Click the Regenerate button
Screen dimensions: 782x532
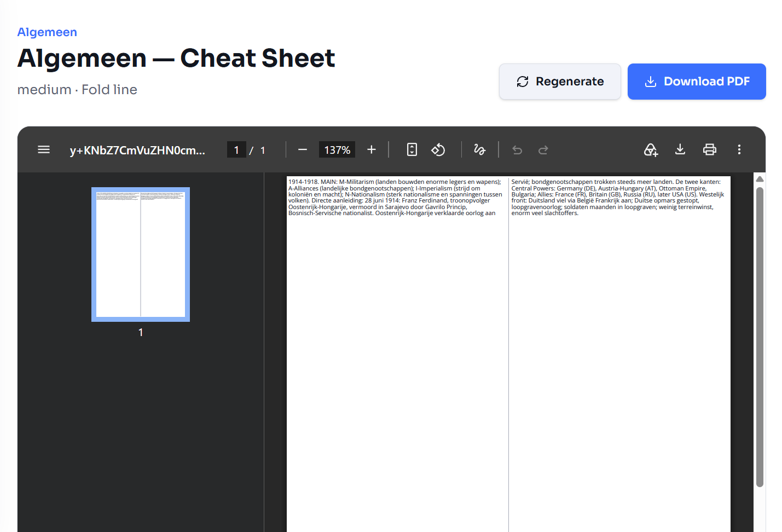point(560,82)
